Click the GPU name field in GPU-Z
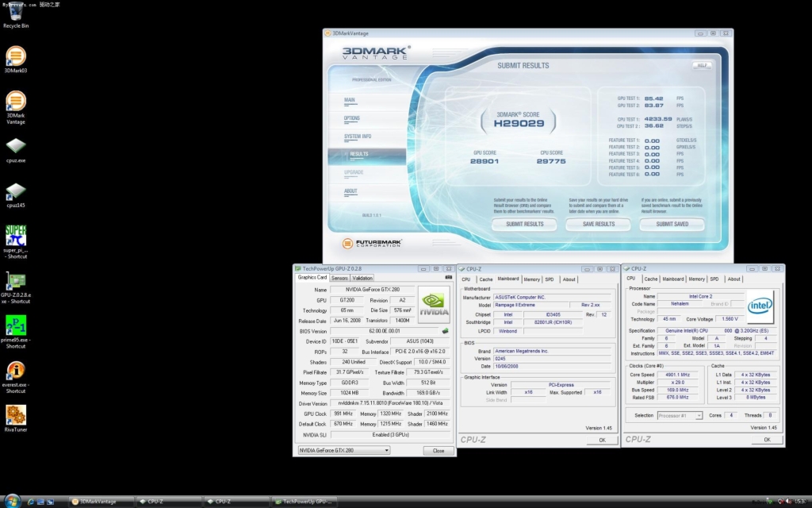This screenshot has width=812, height=508. click(373, 290)
